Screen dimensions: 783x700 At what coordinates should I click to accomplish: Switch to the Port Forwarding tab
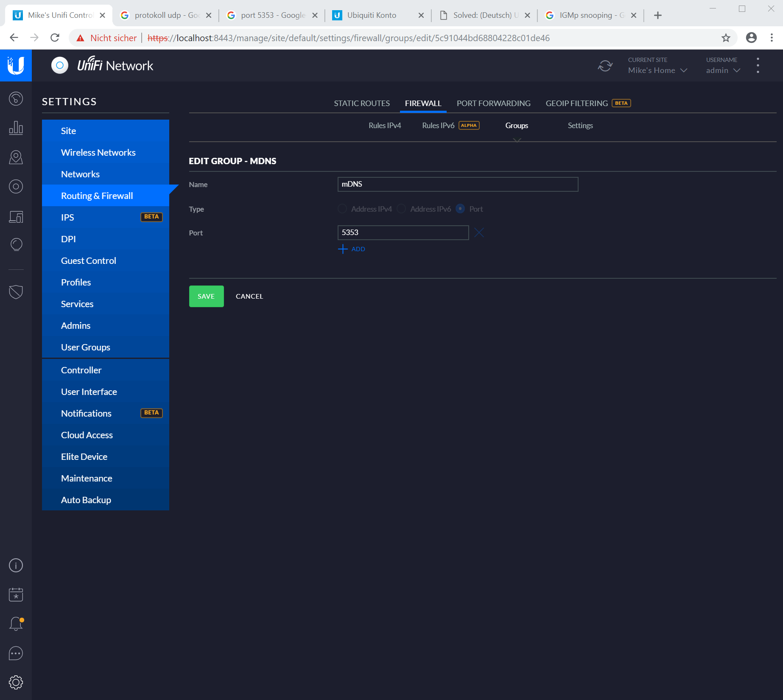pyautogui.click(x=493, y=104)
